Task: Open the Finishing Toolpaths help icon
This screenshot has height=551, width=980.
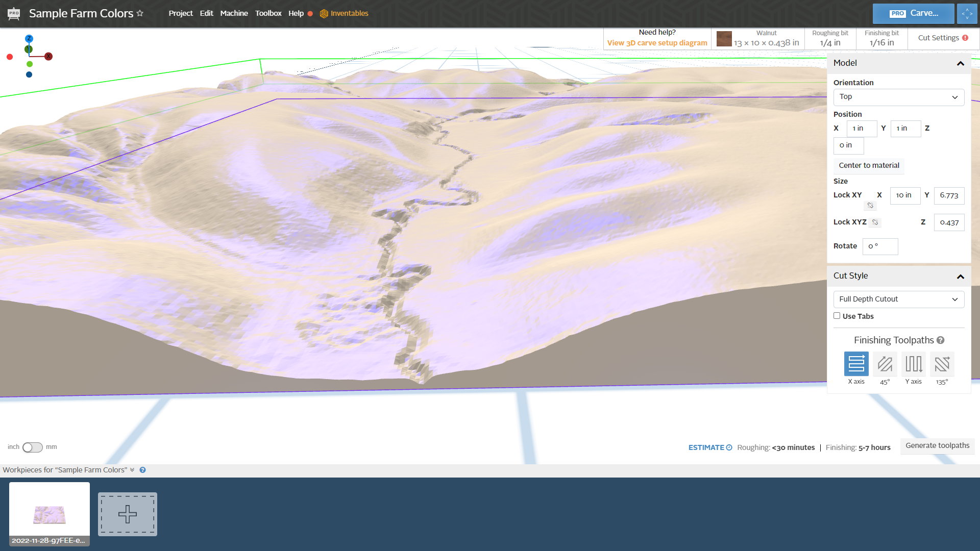Action: (940, 340)
